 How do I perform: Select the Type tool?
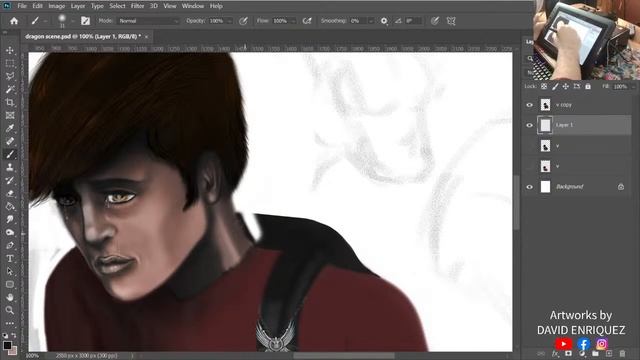[x=10, y=259]
